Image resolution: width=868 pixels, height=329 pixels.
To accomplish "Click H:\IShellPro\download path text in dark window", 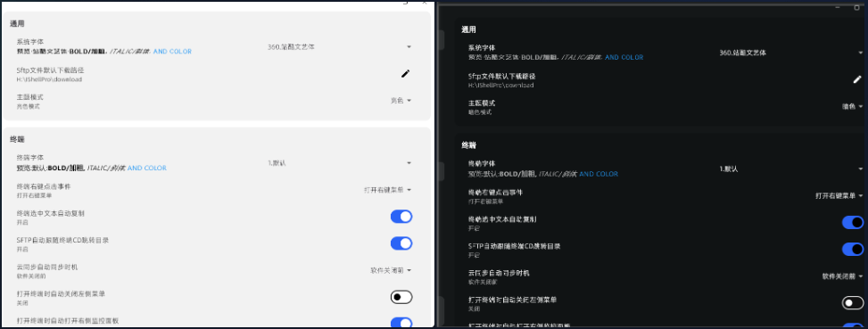I will pyautogui.click(x=501, y=86).
